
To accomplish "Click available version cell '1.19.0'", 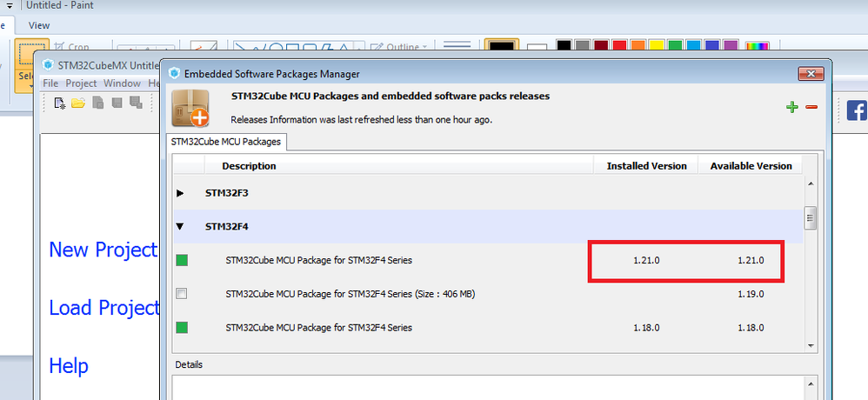I will (751, 294).
